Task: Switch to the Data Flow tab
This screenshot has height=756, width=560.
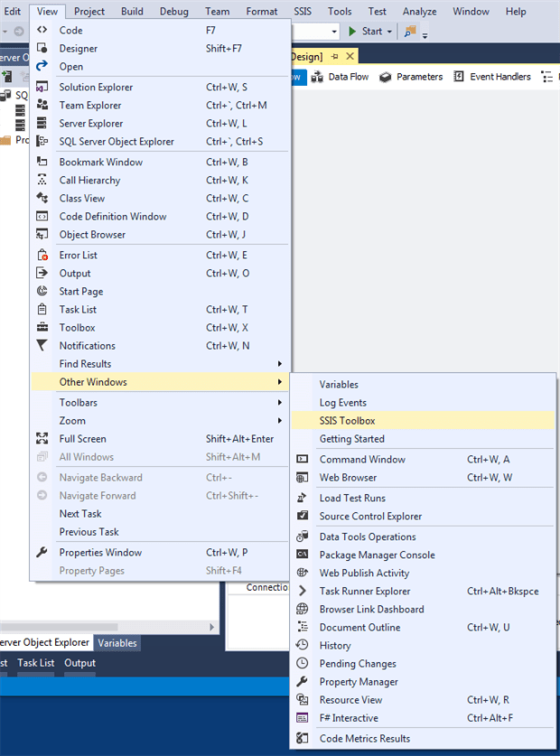Action: [340, 77]
